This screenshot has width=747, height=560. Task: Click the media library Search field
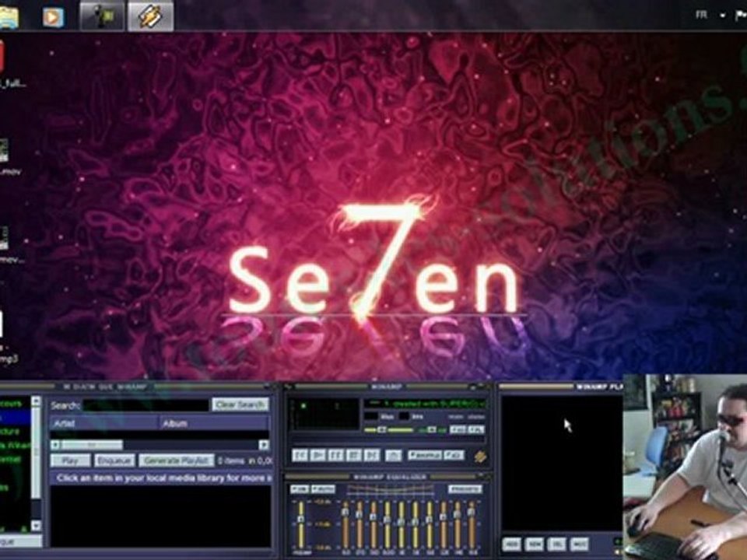146,405
